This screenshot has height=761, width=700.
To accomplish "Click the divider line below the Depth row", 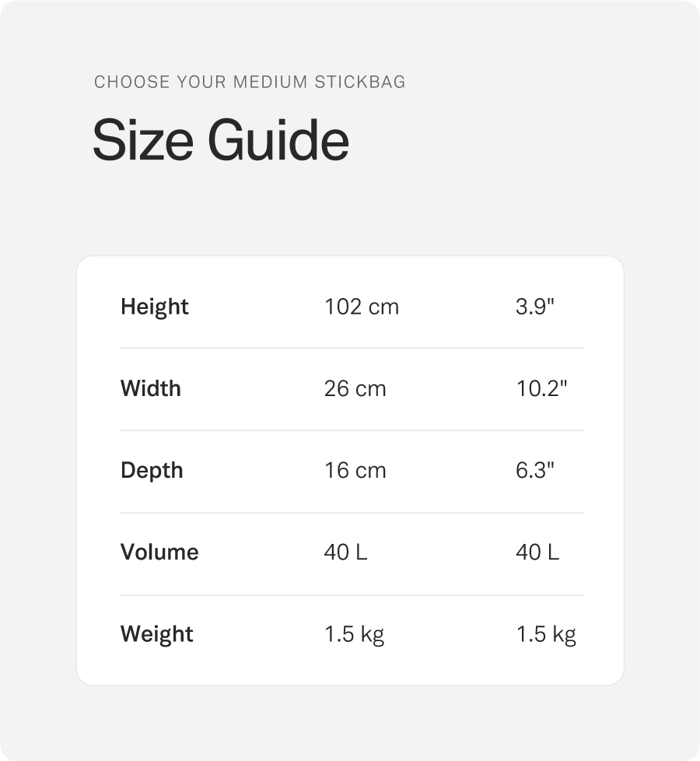I will [352, 513].
